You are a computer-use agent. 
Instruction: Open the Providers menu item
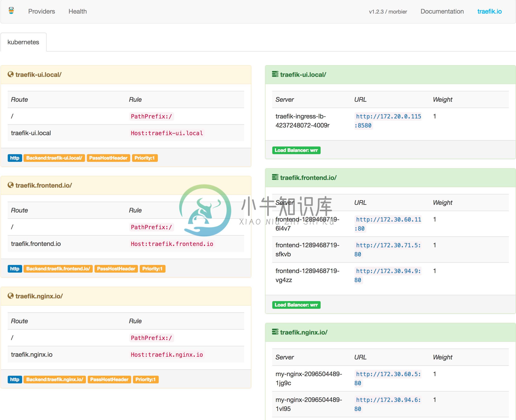tap(42, 11)
